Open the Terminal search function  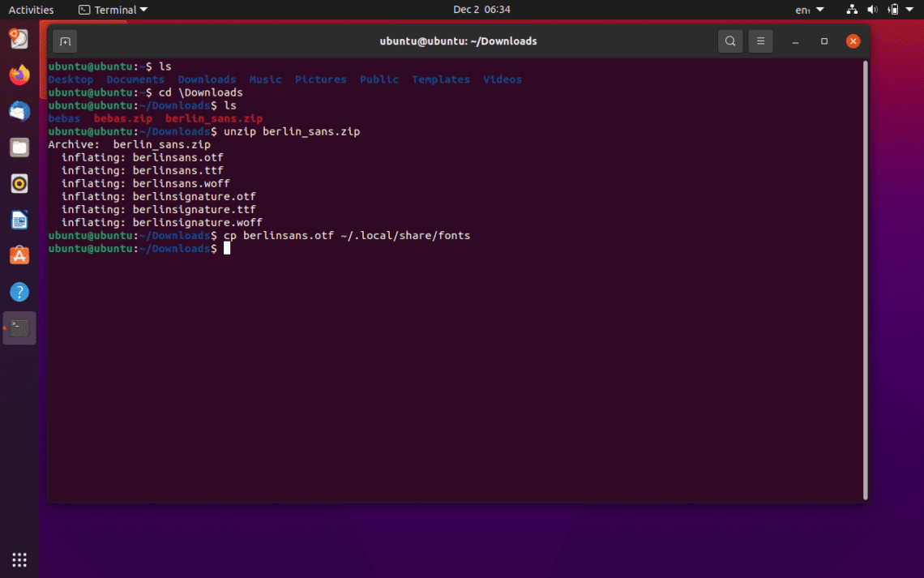[x=729, y=41]
